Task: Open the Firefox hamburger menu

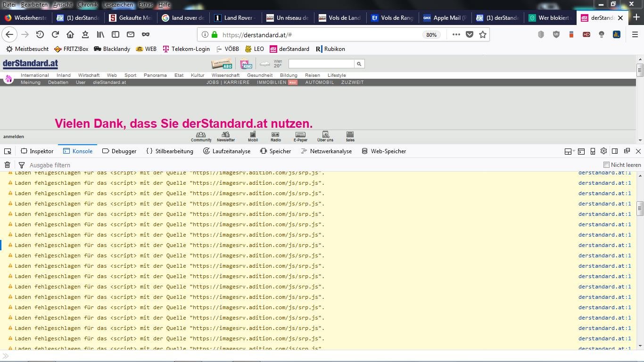Action: [635, 34]
